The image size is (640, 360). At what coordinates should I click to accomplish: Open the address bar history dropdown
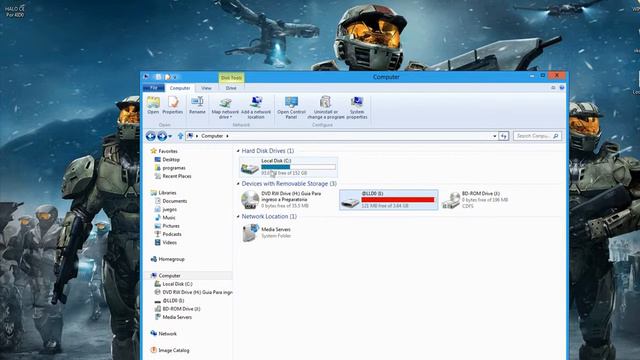point(494,136)
